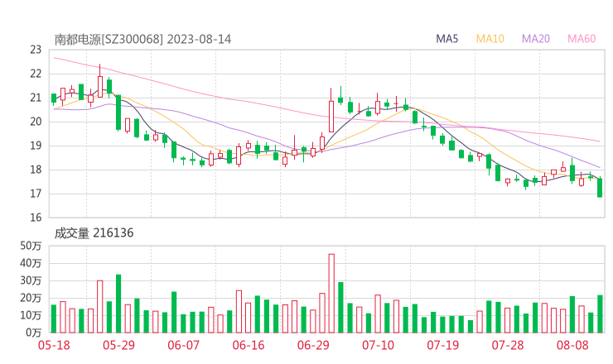This screenshot has width=613, height=364.
Task: Click the 05-29 date axis label
Action: (x=118, y=345)
